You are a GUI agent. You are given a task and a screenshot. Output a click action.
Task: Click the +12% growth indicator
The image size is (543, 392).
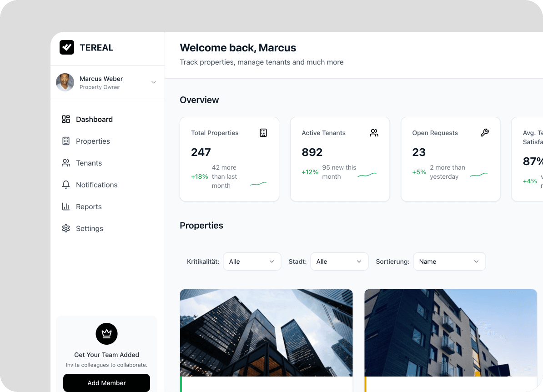pos(310,172)
